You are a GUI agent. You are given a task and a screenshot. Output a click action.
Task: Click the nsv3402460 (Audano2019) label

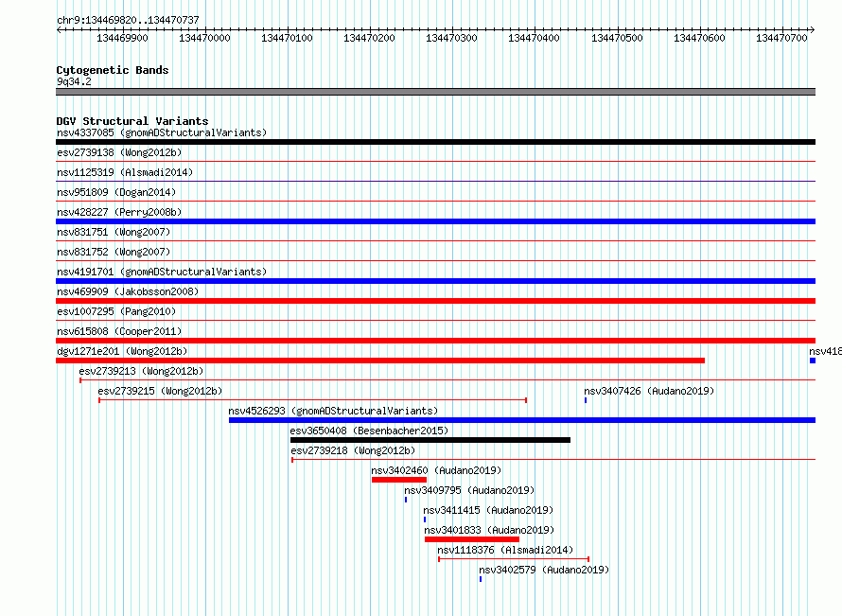[436, 470]
